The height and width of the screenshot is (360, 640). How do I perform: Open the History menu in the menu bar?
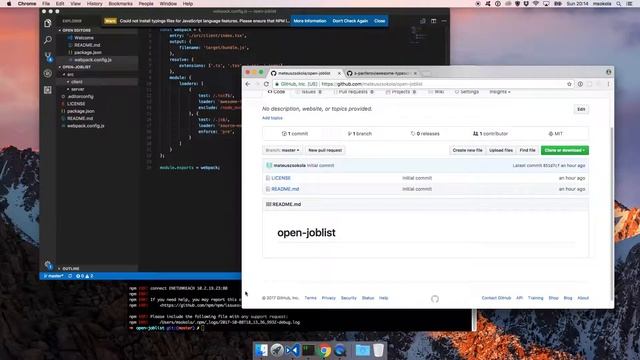[x=94, y=4]
